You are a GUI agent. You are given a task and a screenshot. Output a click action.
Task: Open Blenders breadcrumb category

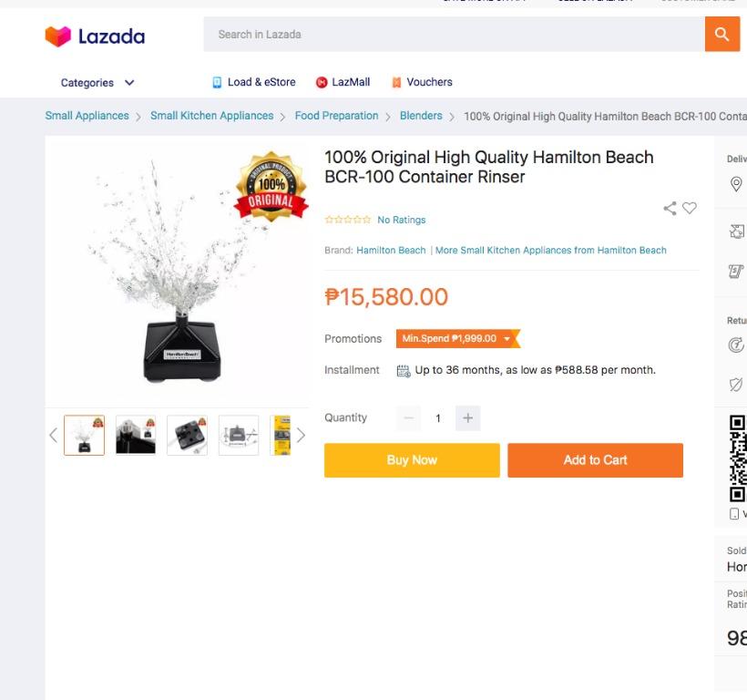(421, 116)
